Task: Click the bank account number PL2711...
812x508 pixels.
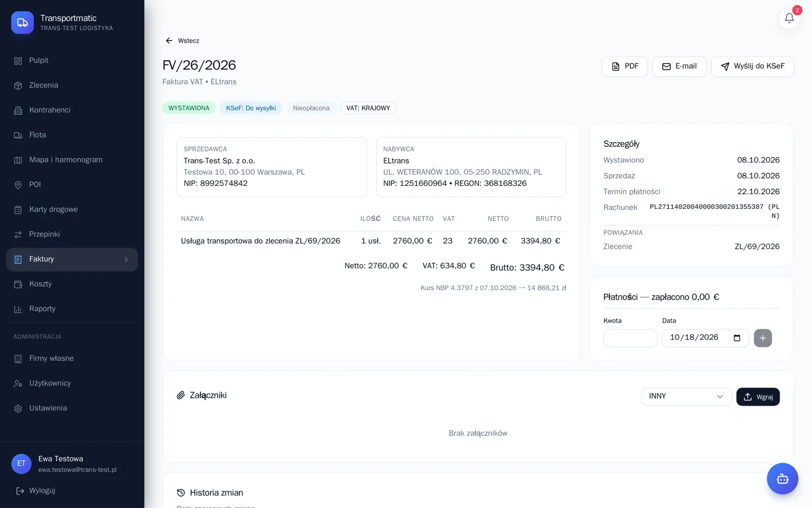Action: [x=715, y=211]
